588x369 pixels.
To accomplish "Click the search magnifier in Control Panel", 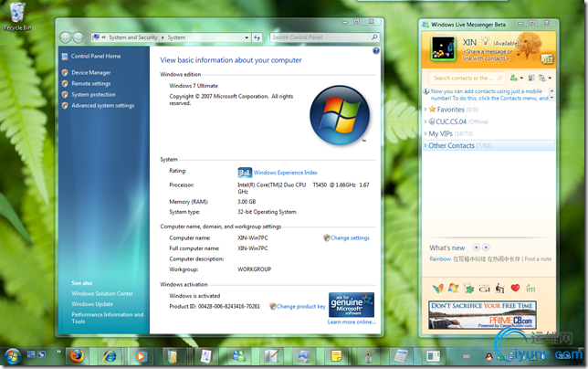I will pos(374,37).
